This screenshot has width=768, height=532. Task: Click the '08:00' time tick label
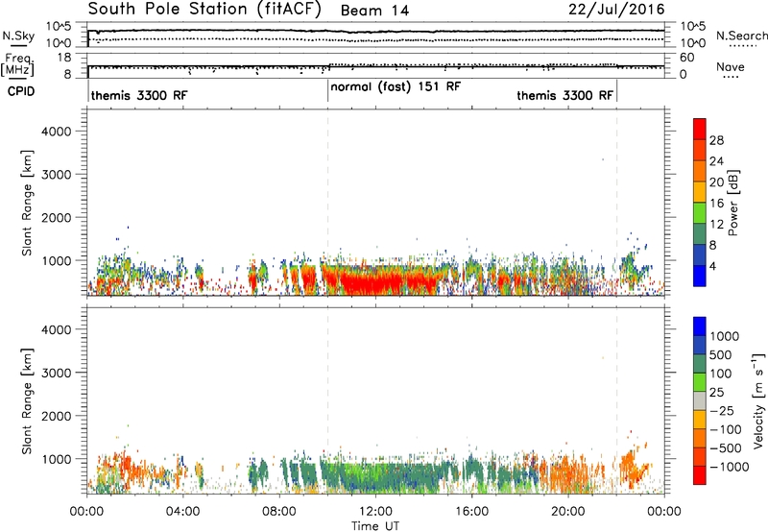point(278,512)
